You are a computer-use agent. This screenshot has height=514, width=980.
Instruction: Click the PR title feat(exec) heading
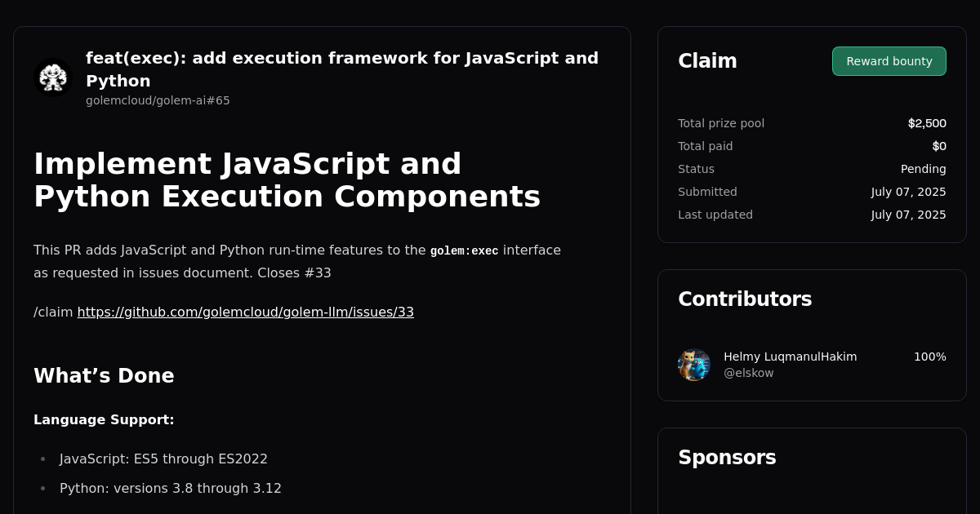coord(342,69)
